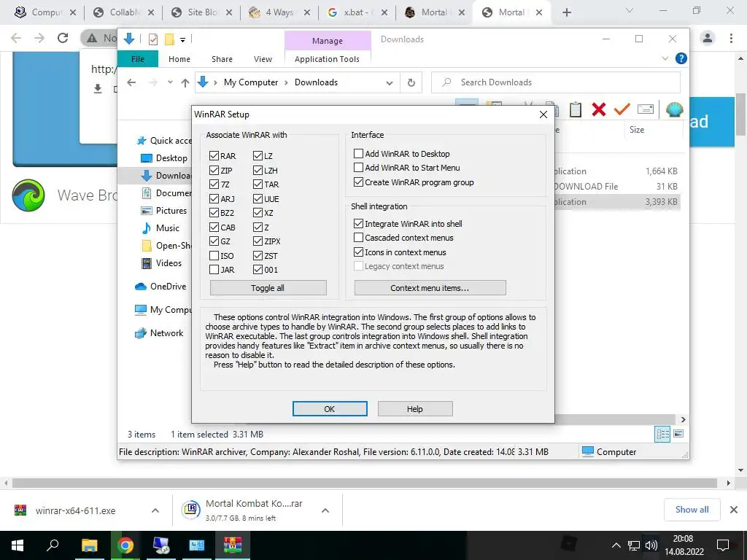This screenshot has width=747, height=560.
Task: Uncheck the TAR association checkbox
Action: [x=258, y=184]
